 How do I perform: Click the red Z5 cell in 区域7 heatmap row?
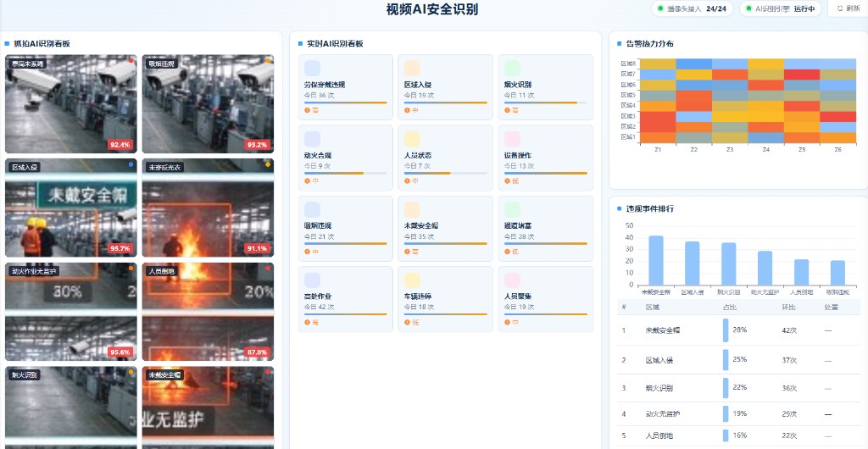802,75
